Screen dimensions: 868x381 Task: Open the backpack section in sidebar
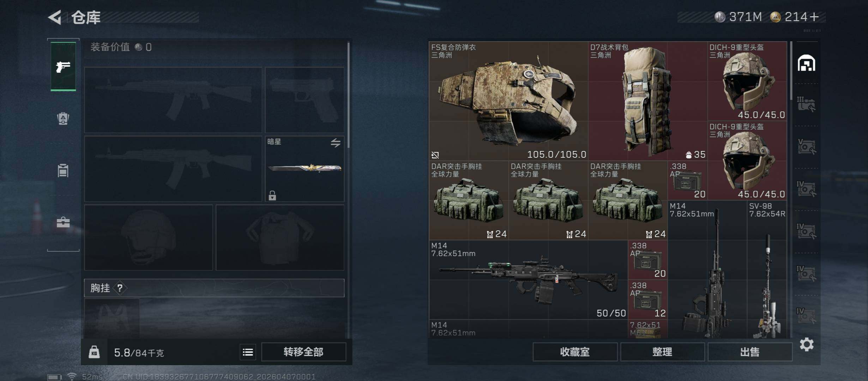63,119
